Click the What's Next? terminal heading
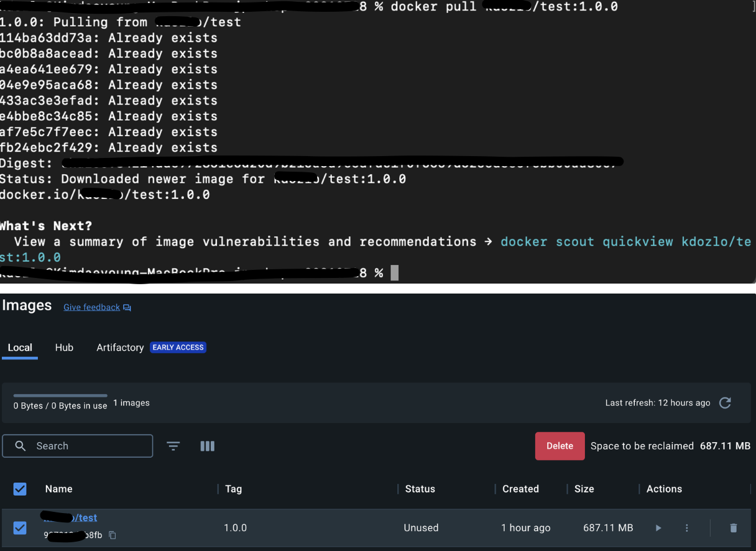The image size is (756, 551). (46, 226)
